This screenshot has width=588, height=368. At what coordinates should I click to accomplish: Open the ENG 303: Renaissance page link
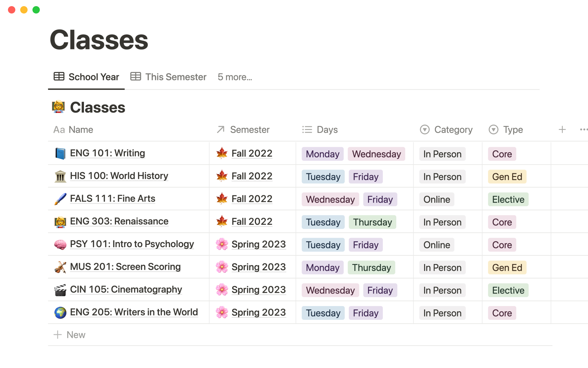[119, 221]
